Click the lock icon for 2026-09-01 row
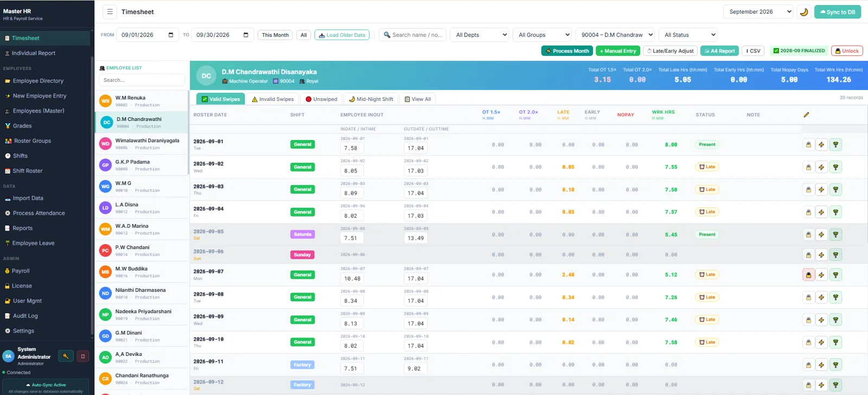 coord(808,145)
